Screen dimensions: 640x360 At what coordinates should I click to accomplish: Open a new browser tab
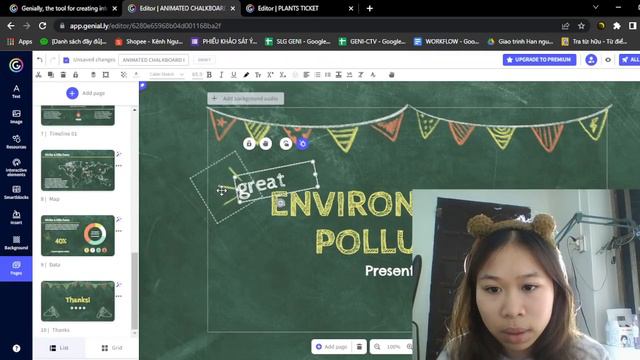click(369, 8)
